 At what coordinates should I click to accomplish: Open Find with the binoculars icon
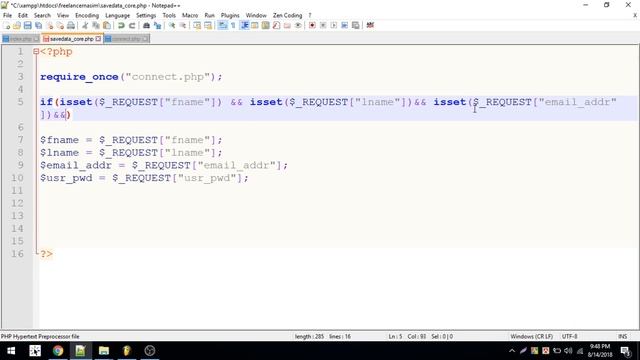coord(147,25)
